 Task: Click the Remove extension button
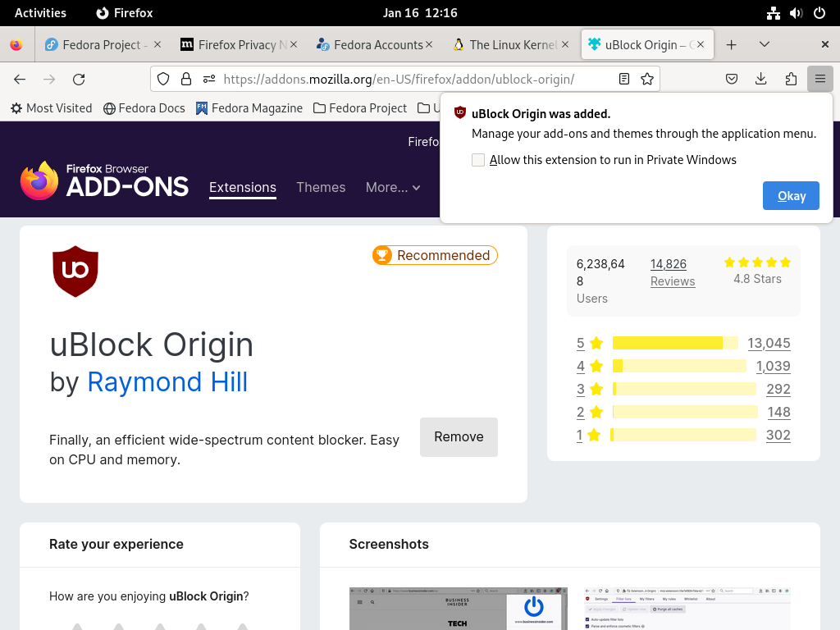pyautogui.click(x=459, y=437)
